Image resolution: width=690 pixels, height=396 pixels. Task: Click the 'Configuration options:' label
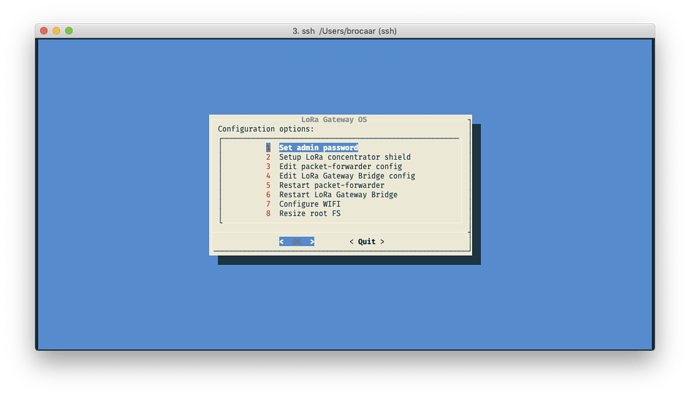(x=266, y=129)
